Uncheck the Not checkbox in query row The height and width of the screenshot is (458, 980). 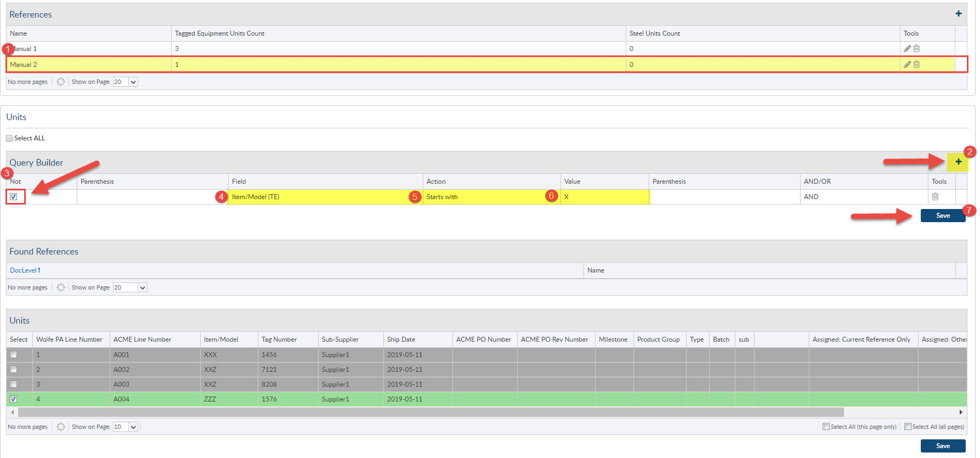click(14, 196)
